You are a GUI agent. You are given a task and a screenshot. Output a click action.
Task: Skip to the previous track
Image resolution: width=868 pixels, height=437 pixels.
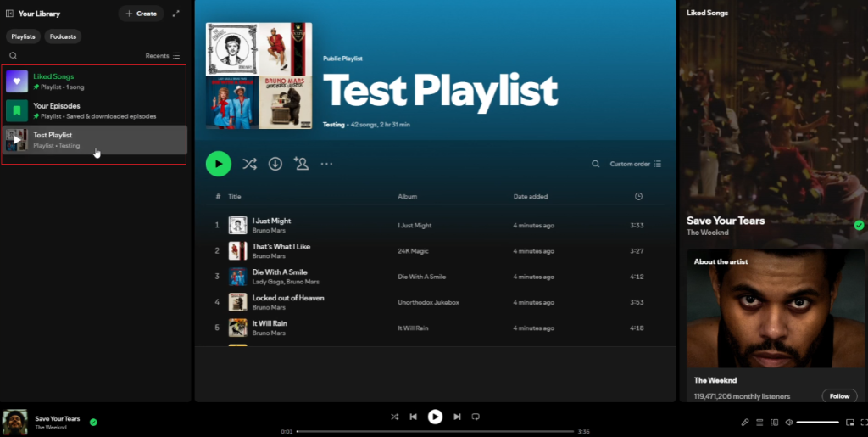point(413,417)
